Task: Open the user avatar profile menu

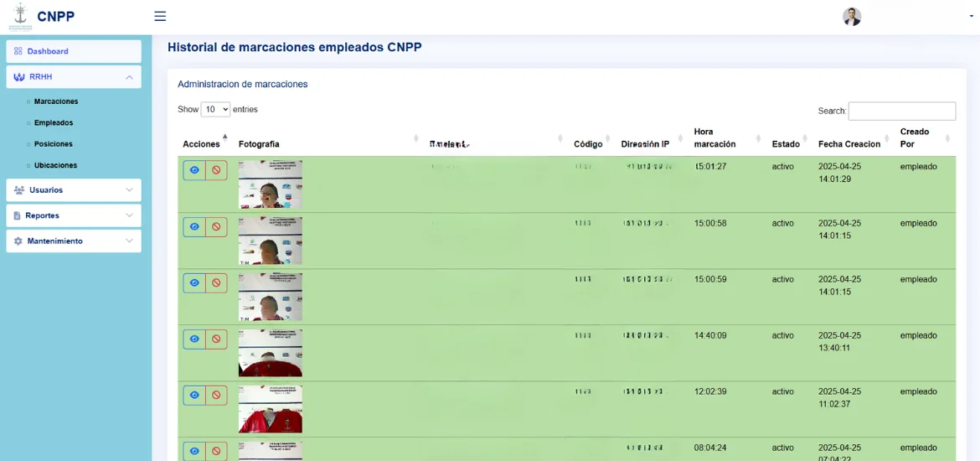Action: (x=851, y=17)
